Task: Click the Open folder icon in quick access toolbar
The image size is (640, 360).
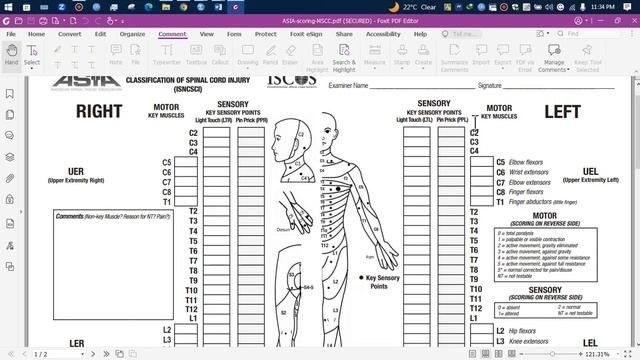Action: 19,20
